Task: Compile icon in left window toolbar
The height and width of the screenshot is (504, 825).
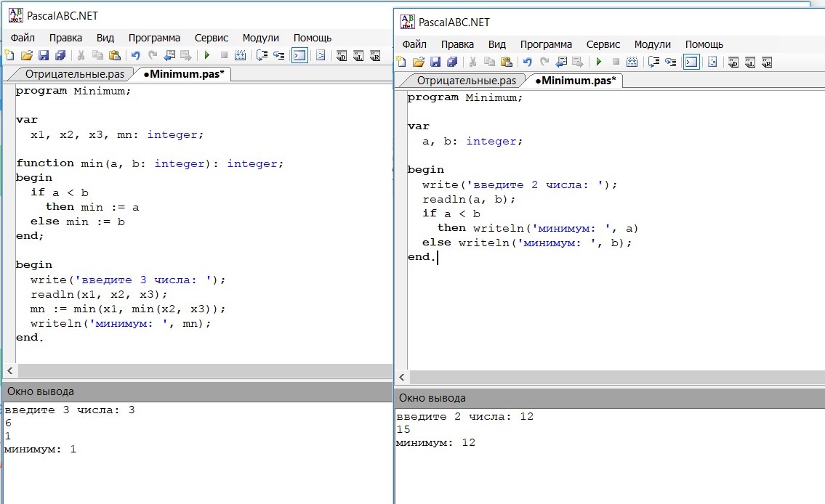Action: (241, 55)
